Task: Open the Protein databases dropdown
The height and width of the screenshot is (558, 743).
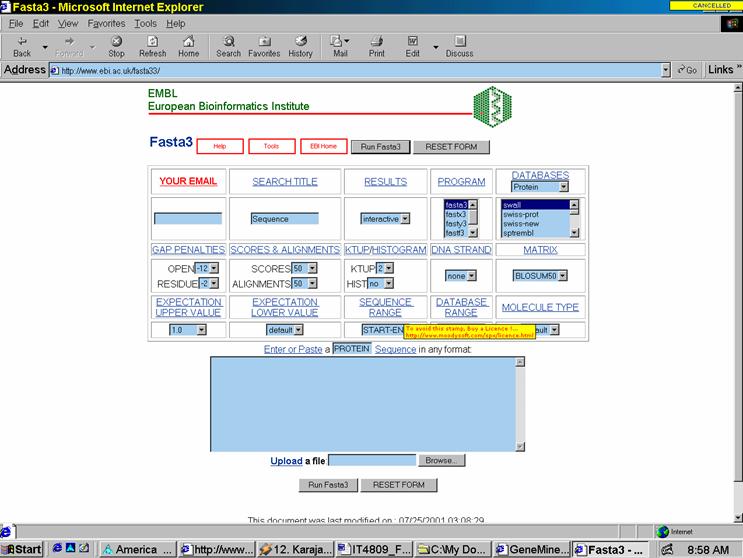Action: tap(563, 187)
